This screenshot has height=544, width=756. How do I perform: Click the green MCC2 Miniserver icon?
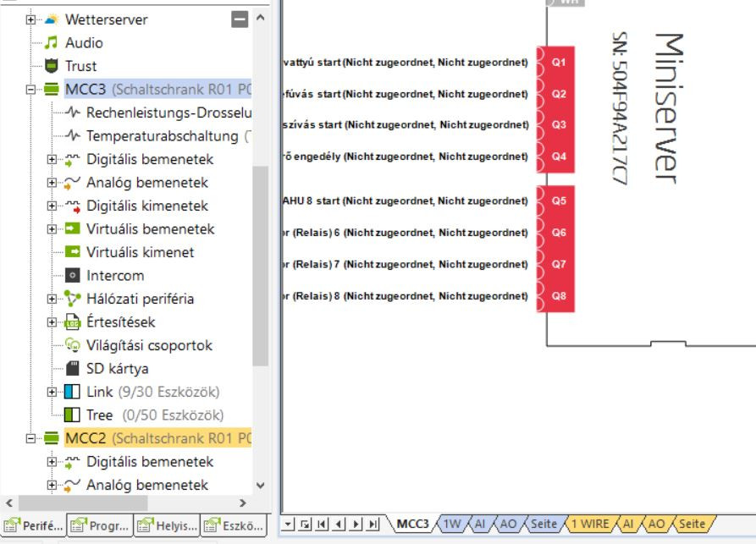coord(51,437)
